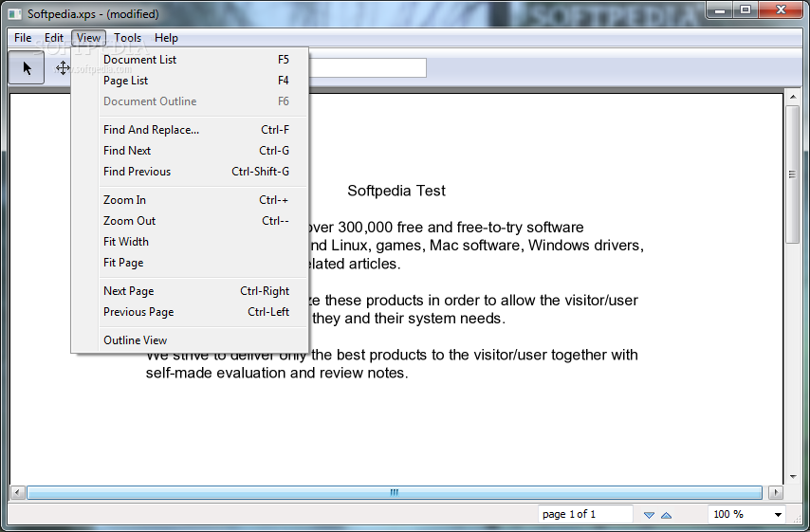Click the app icon in title bar

click(15, 14)
